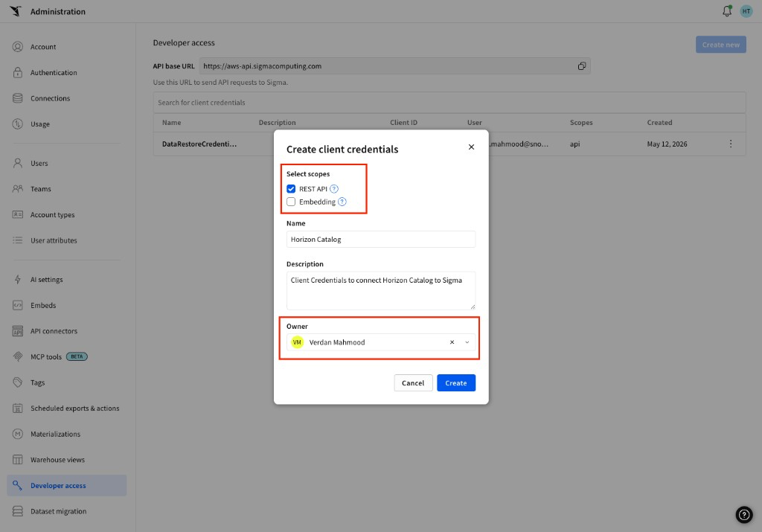The image size is (762, 532).
Task: Click the Search for client credentials field
Action: pos(449,103)
